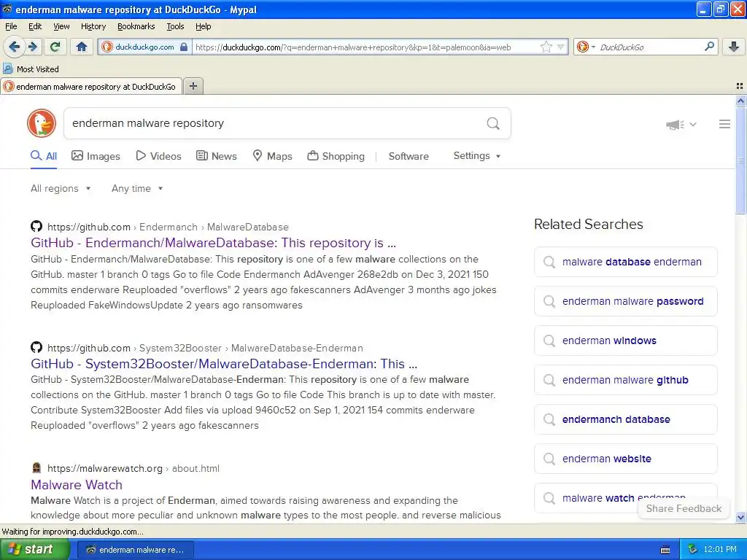Open a new tab with the plus button
The height and width of the screenshot is (560, 747).
(193, 86)
